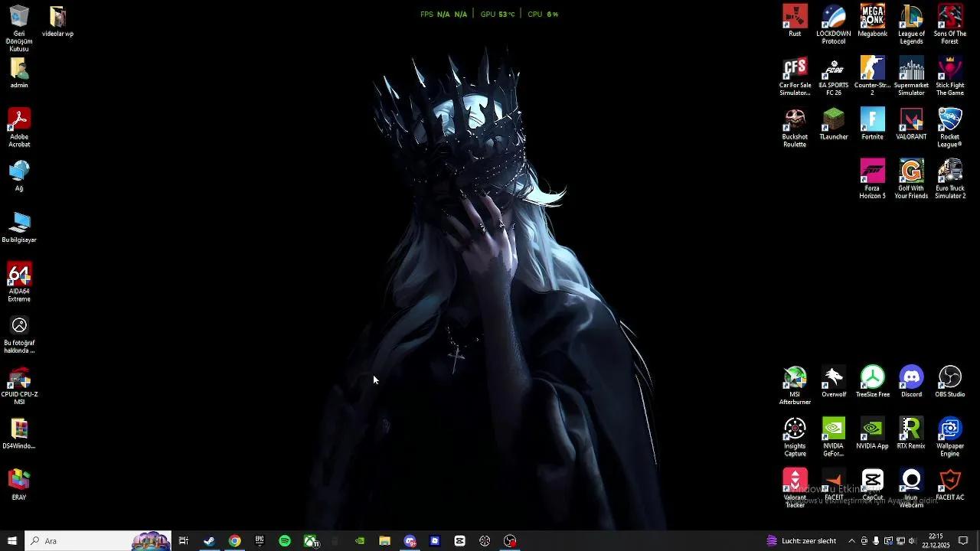
Task: Open the Lucht: zeer slecht weather widget
Action: tap(802, 541)
